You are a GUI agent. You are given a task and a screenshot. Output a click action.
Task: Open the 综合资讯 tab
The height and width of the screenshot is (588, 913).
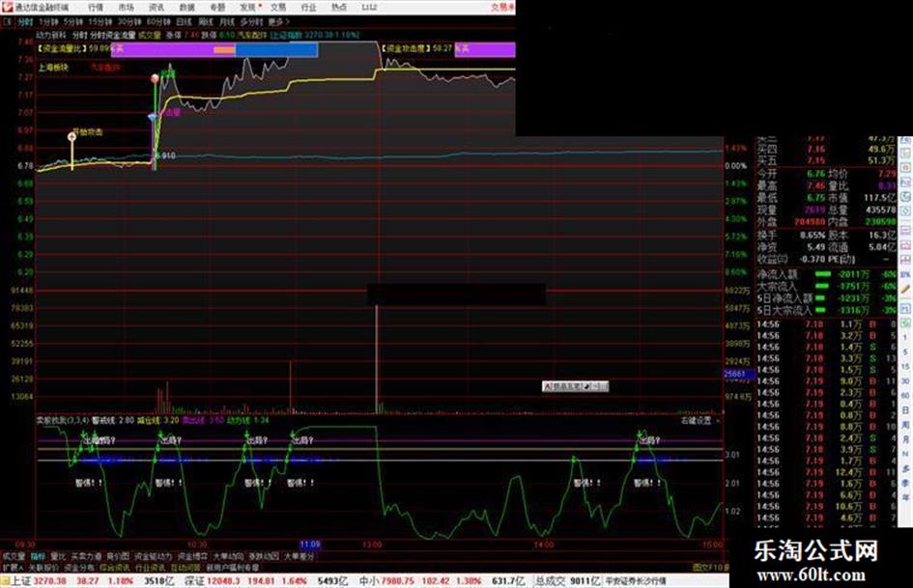coord(115,568)
